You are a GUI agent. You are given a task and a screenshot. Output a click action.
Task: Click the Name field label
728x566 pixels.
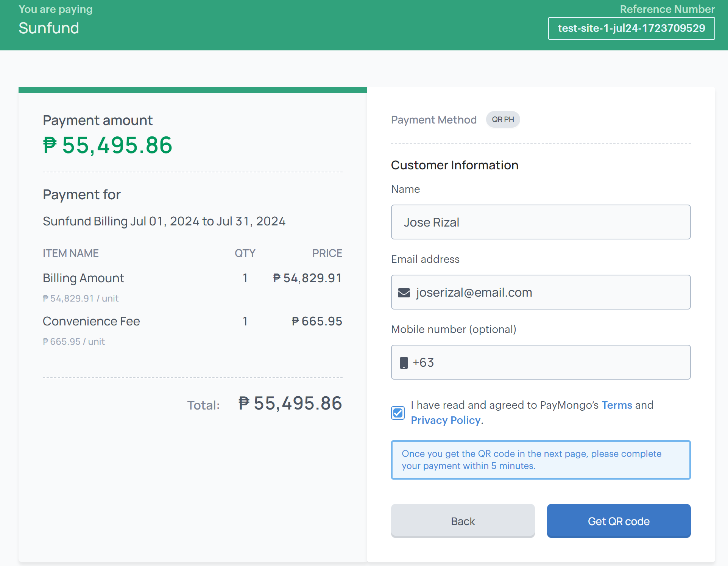(405, 189)
